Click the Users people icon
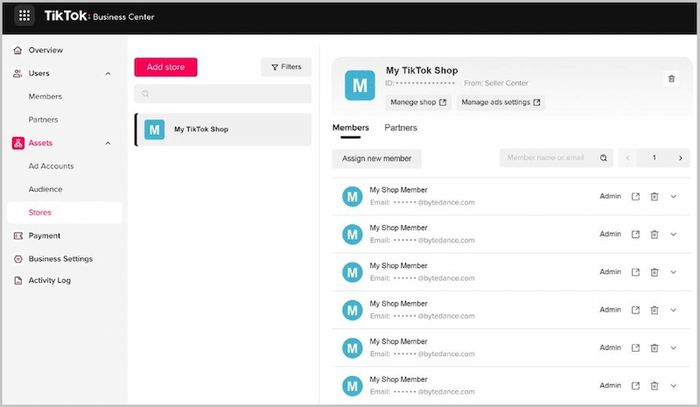This screenshot has height=407, width=700. 17,73
